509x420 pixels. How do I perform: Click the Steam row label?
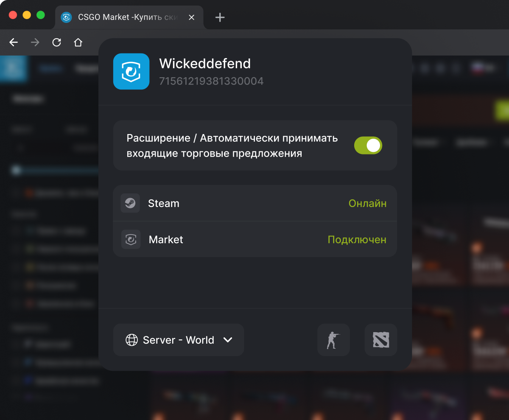click(164, 204)
